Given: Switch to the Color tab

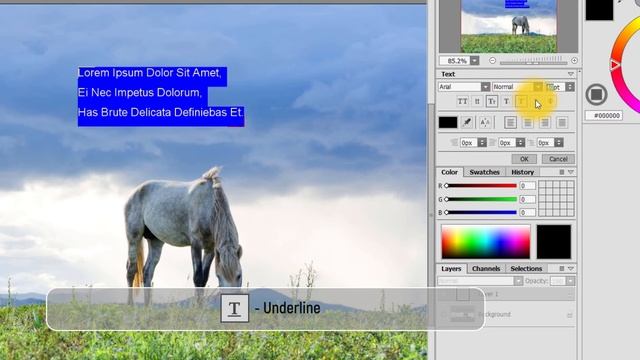Looking at the screenshot, I should [x=449, y=172].
